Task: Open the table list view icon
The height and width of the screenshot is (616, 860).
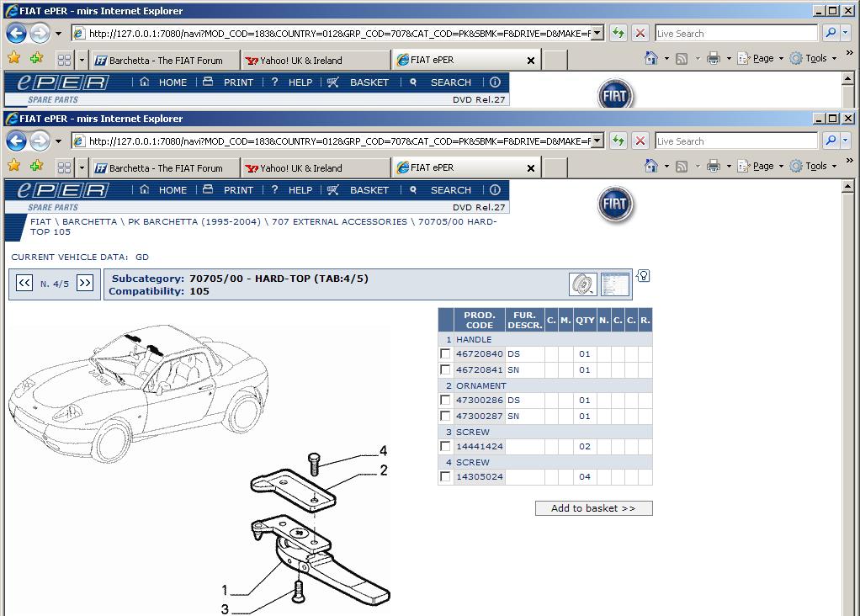Action: click(x=615, y=284)
